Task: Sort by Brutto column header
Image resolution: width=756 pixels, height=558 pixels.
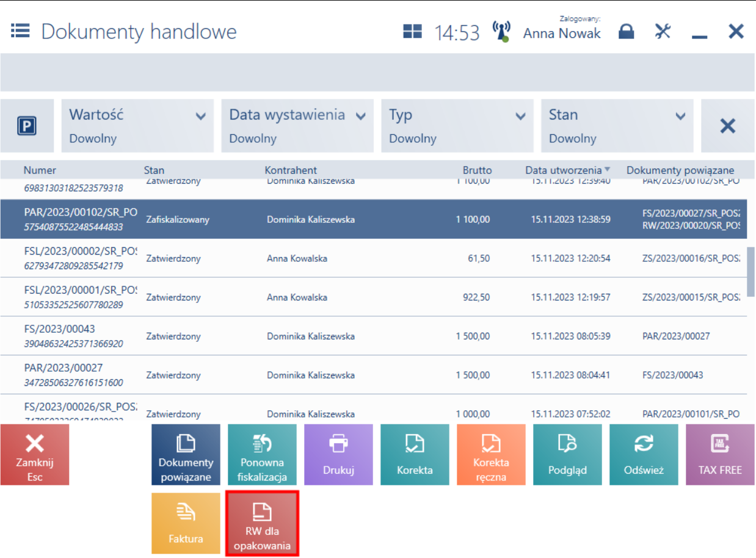Action: coord(477,170)
